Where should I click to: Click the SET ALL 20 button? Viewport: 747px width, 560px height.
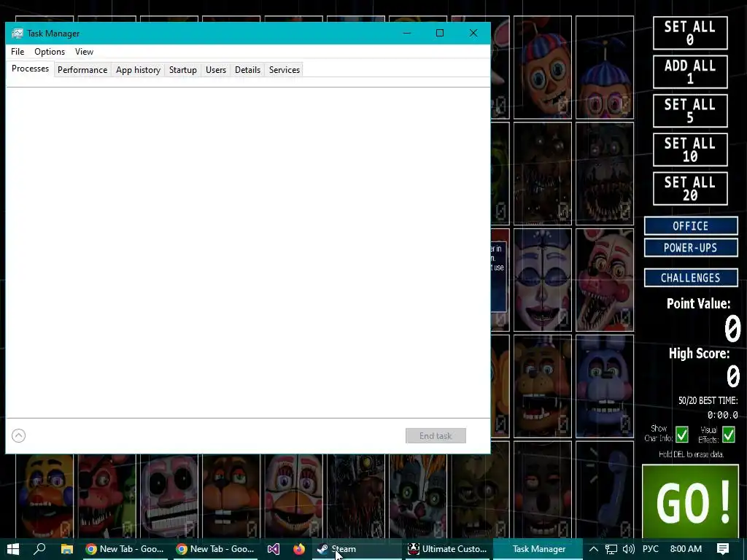[x=690, y=189]
